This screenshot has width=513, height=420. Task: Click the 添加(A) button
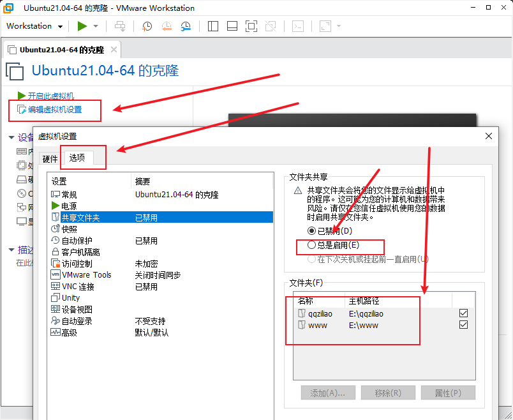(x=328, y=393)
